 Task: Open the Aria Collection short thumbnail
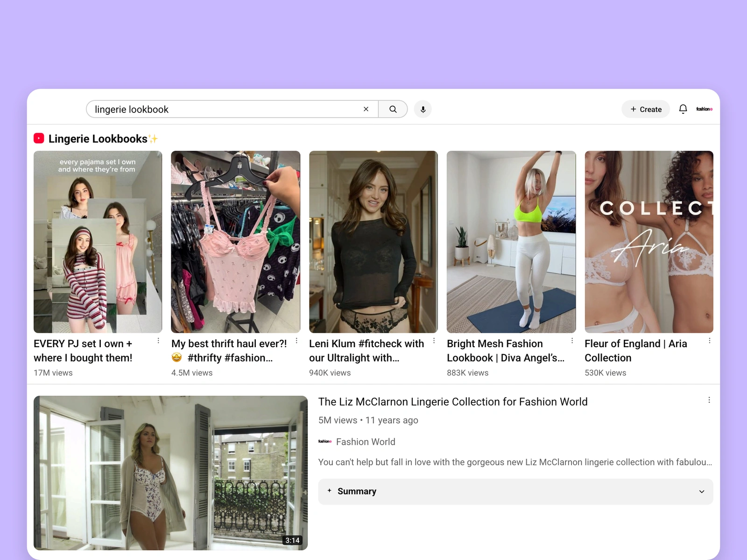click(x=649, y=242)
